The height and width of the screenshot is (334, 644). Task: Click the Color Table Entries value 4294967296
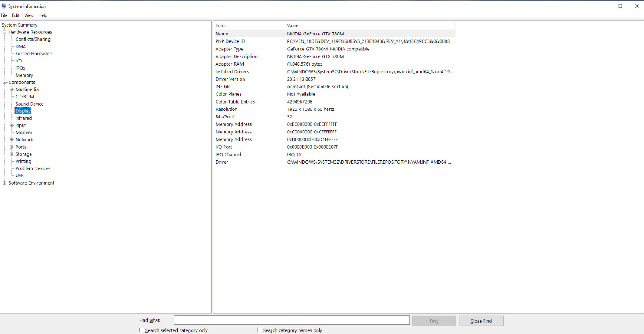coord(299,102)
